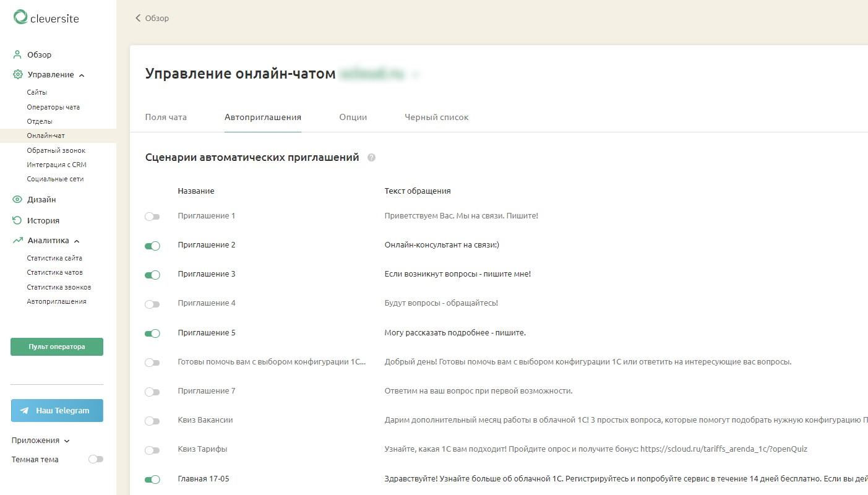This screenshot has width=868, height=495.
Task: Click the Приглашение 5 row name
Action: (x=207, y=333)
